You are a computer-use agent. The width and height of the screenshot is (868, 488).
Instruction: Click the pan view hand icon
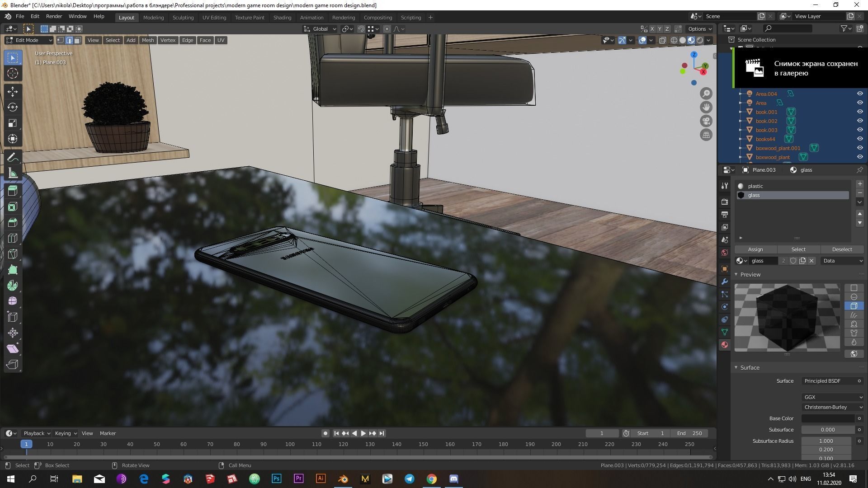706,107
